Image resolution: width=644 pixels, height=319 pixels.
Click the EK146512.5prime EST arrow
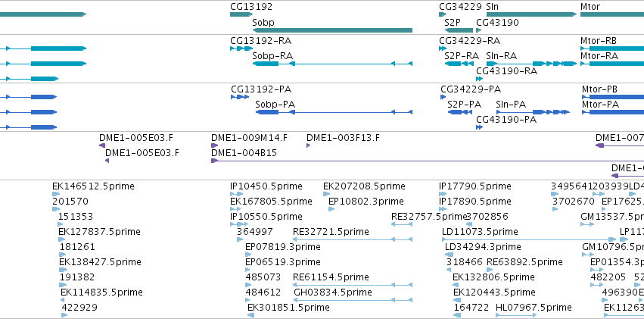click(55, 194)
